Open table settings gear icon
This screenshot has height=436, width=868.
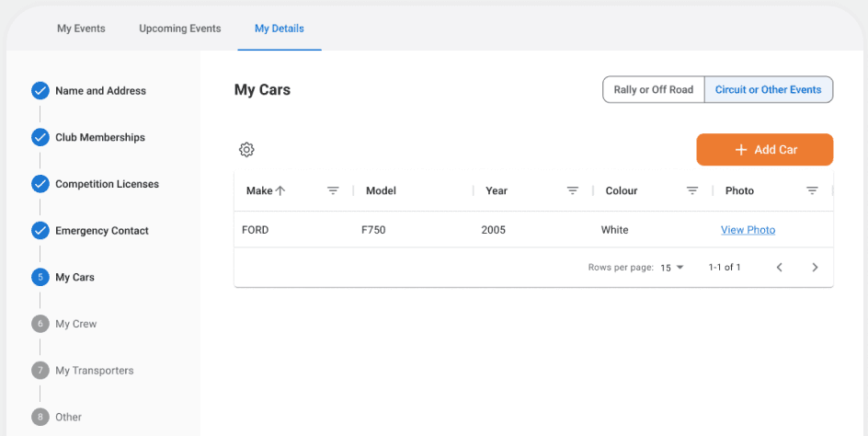[246, 150]
